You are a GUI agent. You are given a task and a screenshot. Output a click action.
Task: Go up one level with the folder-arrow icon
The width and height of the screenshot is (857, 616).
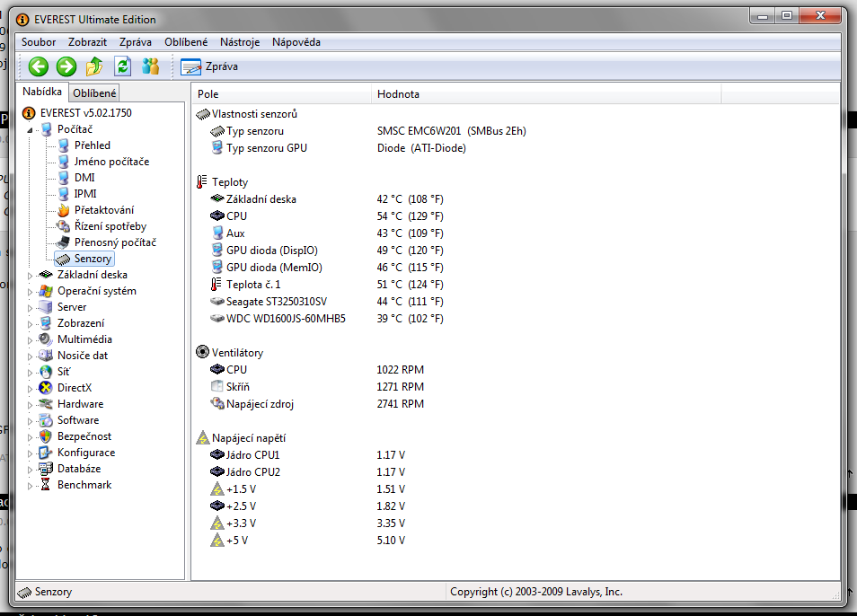pos(94,66)
